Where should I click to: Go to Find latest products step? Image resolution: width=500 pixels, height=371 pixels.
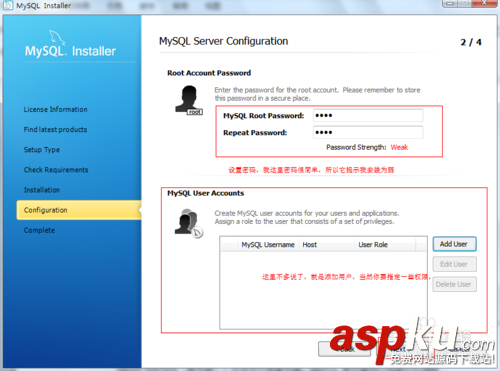point(55,129)
